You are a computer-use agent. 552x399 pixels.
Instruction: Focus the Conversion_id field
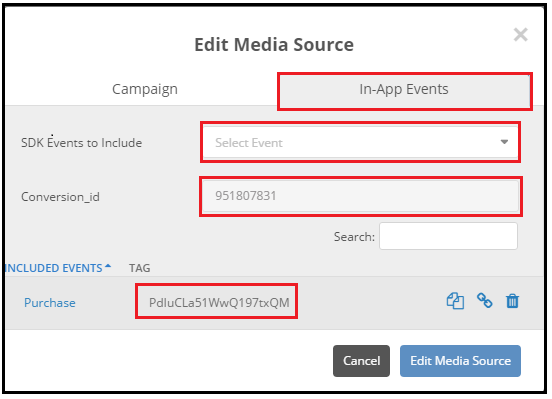point(360,196)
